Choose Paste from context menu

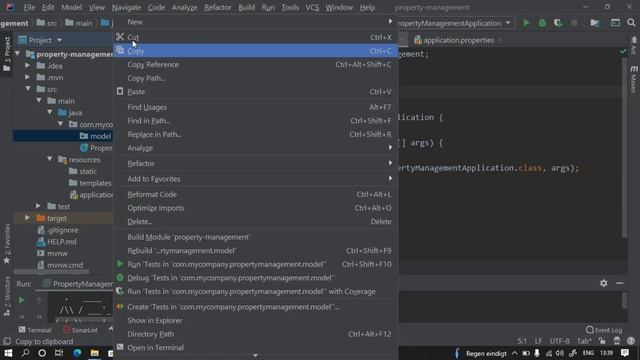[255, 91]
